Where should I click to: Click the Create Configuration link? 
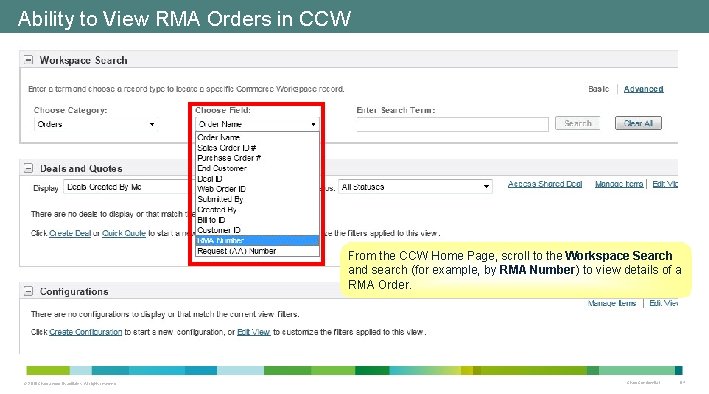[85, 332]
